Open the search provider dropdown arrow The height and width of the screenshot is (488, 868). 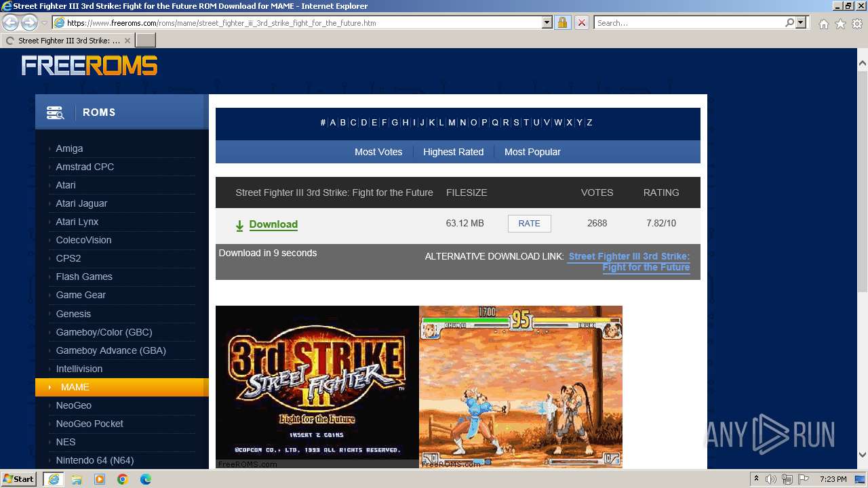click(801, 22)
